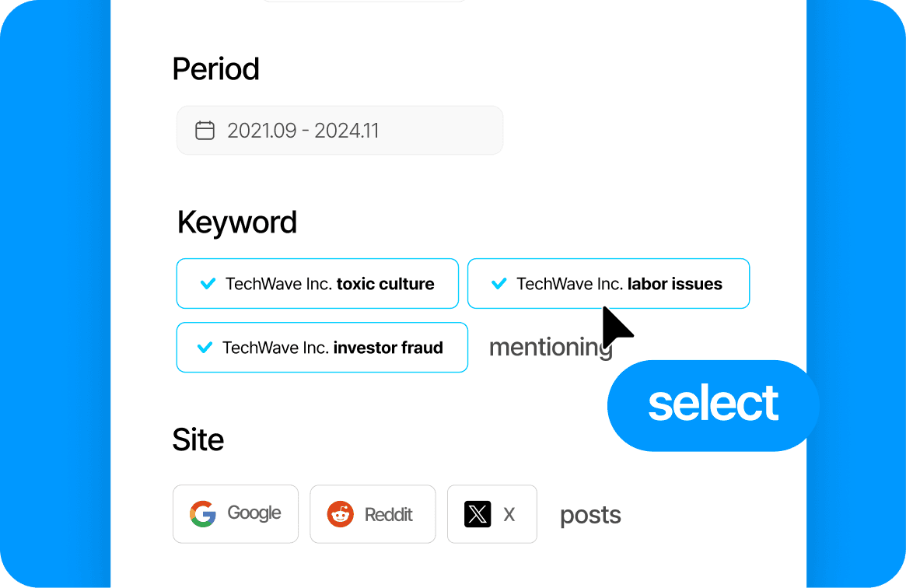The image size is (906, 588).
Task: Click the "posts" text beside site options
Action: click(590, 515)
